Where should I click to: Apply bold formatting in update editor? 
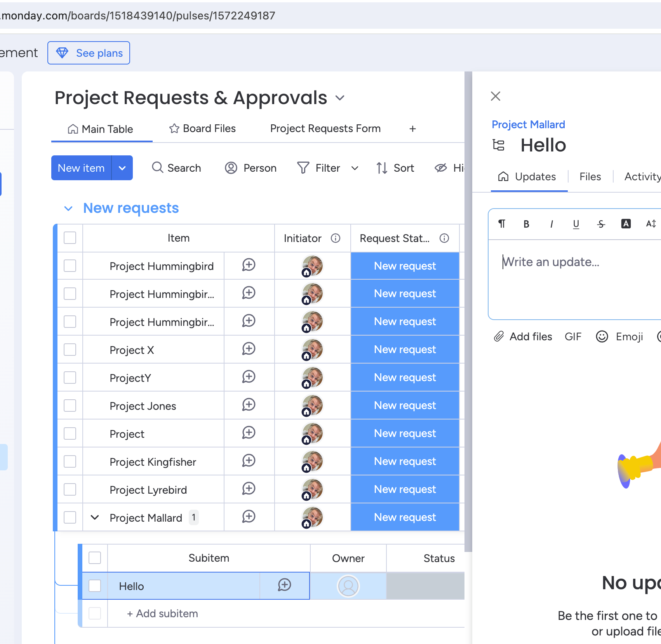pos(526,224)
